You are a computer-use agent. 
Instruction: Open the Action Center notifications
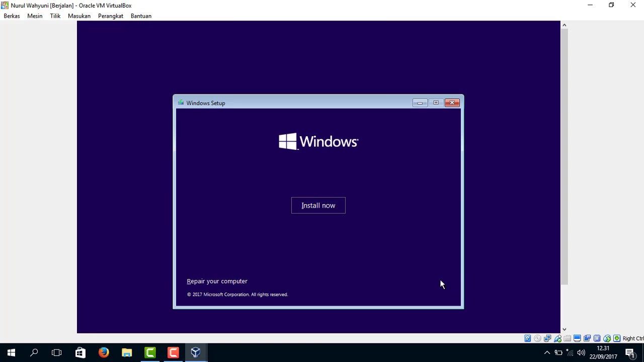coord(631,352)
